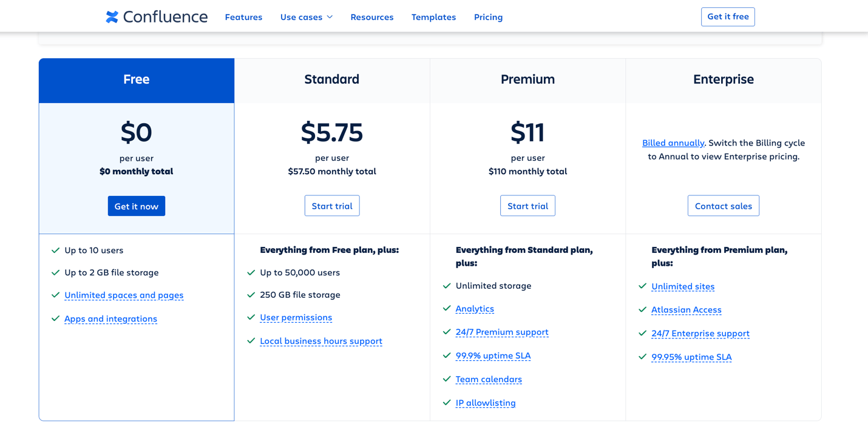Image resolution: width=868 pixels, height=441 pixels.
Task: Open the Resources menu item
Action: (x=372, y=17)
